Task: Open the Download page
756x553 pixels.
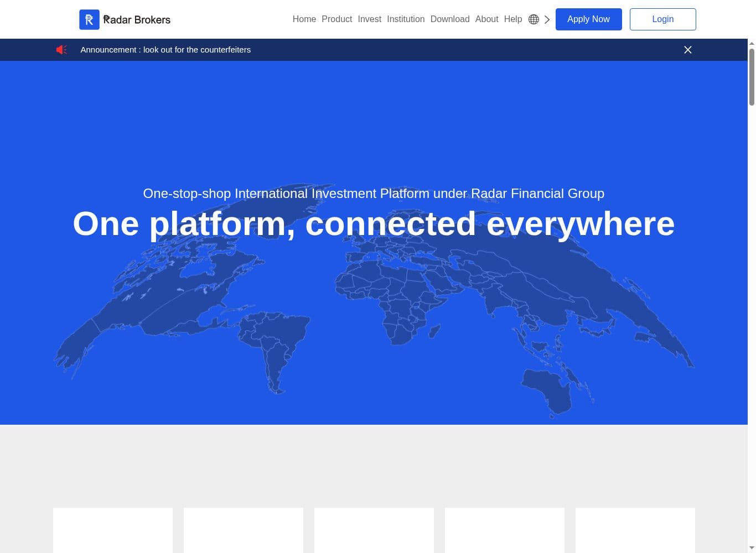Action: pos(450,19)
